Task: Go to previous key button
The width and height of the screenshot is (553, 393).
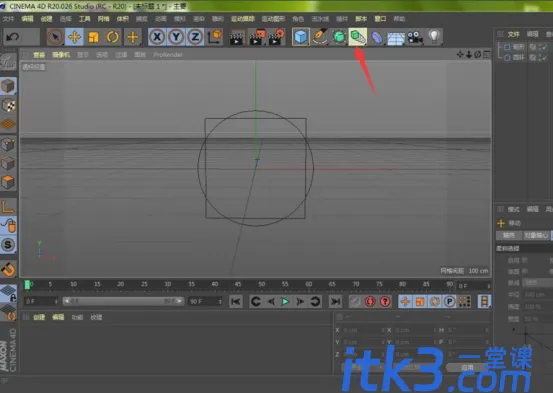Action: click(255, 302)
